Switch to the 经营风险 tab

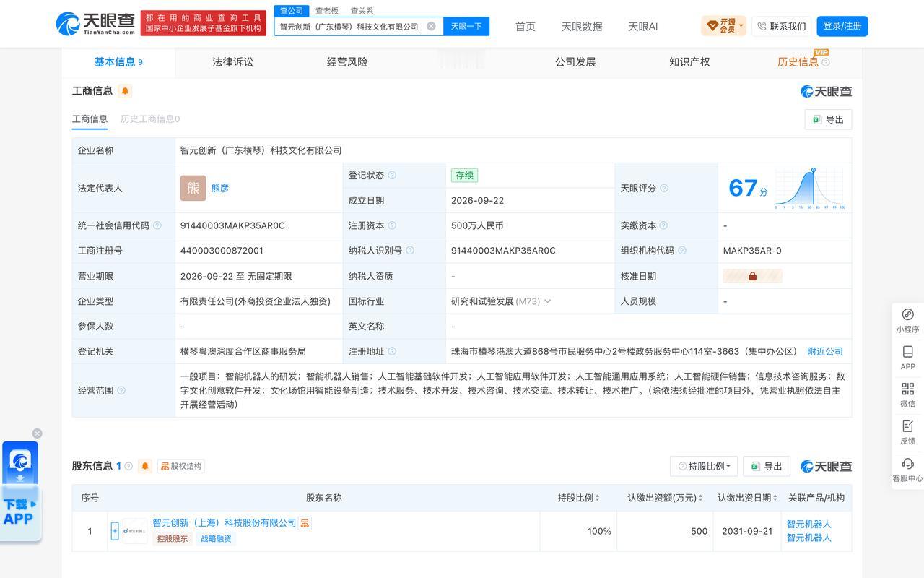point(347,62)
